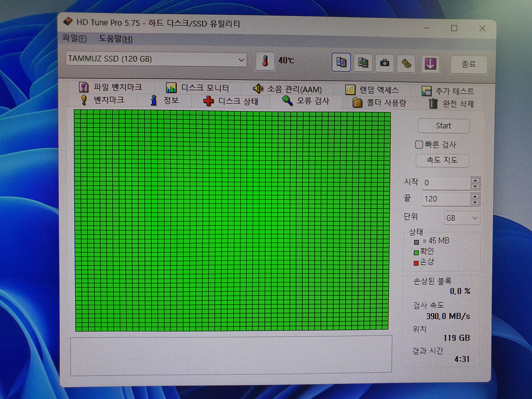532x399 pixels.
Task: Open the 파일 벤치마크 tab
Action: [x=110, y=87]
